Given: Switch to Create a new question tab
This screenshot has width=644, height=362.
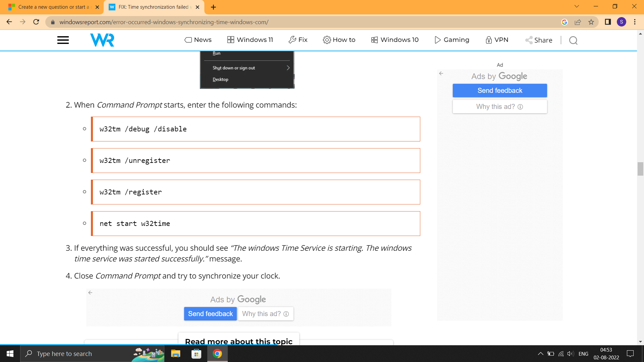Looking at the screenshot, I should click(x=52, y=7).
